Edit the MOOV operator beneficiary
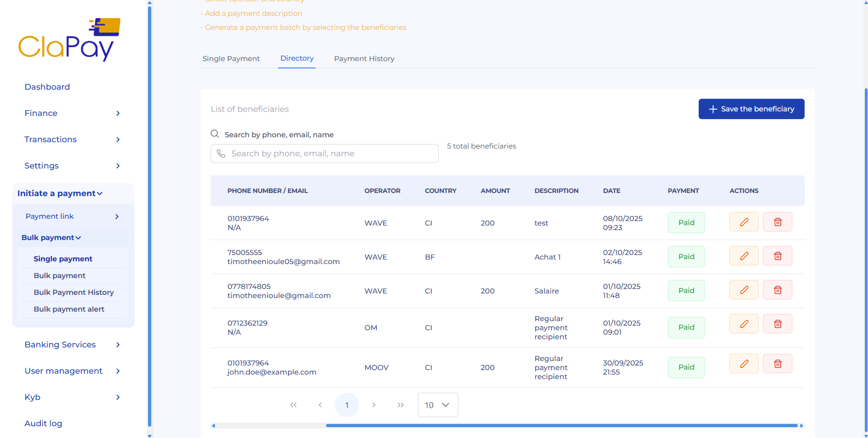This screenshot has width=868, height=438. click(x=743, y=364)
